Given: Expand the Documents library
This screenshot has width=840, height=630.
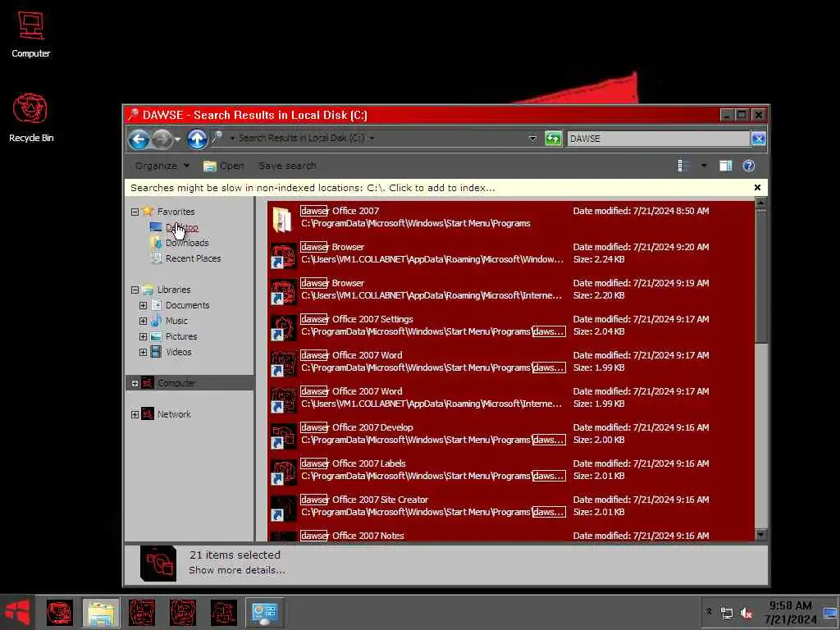Looking at the screenshot, I should click(143, 305).
